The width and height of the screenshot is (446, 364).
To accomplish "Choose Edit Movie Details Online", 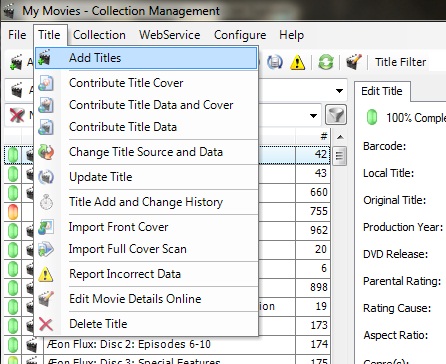I will (146, 299).
